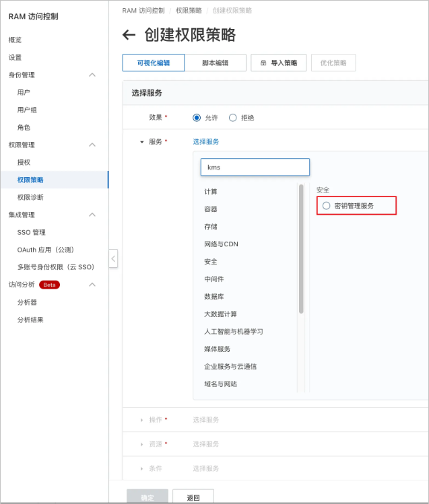The image size is (429, 504).
Task: Click the back arrow beside 创建权限策略
Action: [129, 35]
